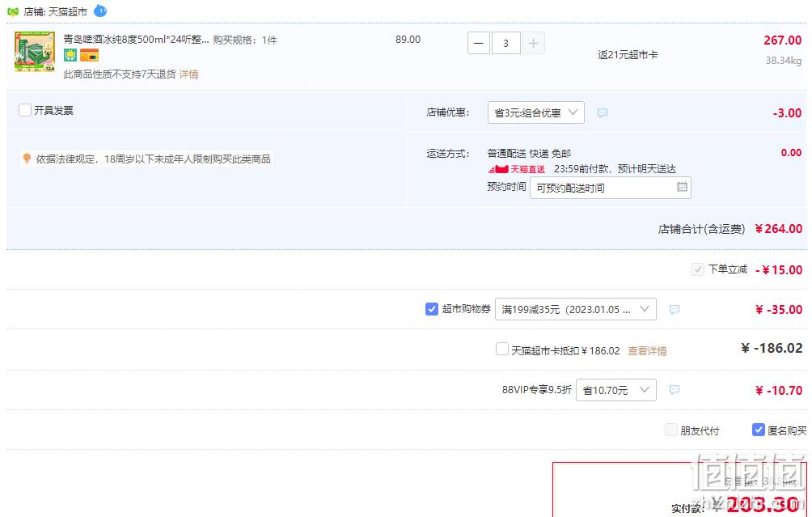Toggle the 下单立减 checkbox

click(697, 269)
